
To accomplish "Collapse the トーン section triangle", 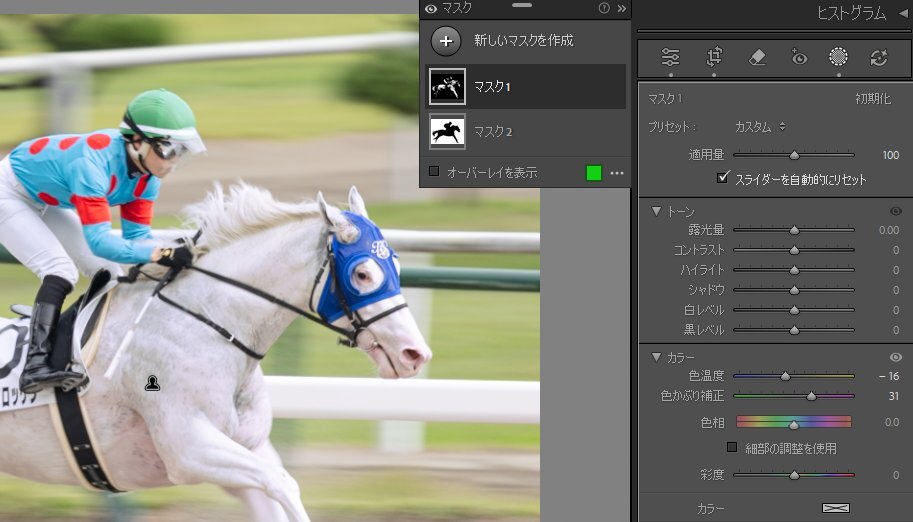I will click(656, 211).
